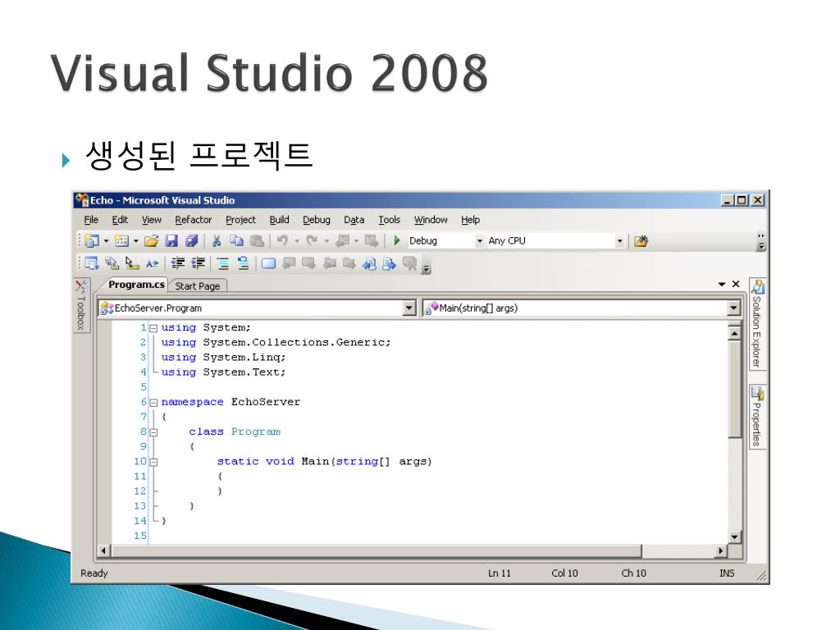Click the Save All icon

pyautogui.click(x=191, y=241)
